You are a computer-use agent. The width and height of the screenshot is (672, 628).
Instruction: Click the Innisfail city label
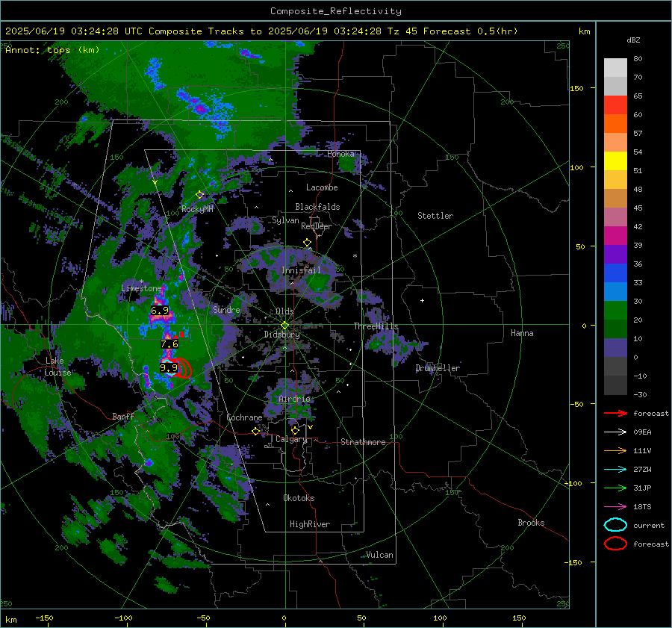tap(301, 270)
